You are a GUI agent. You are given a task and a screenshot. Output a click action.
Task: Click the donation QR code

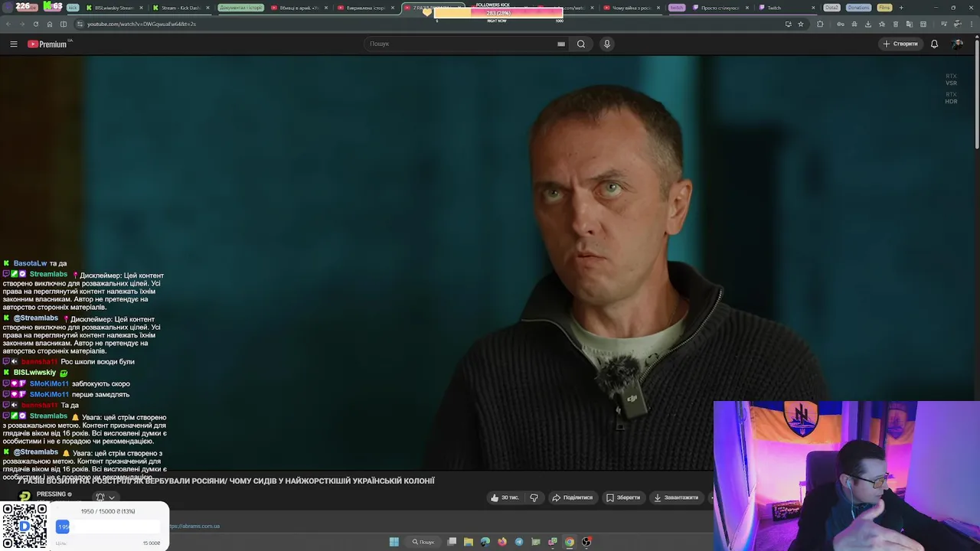pyautogui.click(x=24, y=527)
